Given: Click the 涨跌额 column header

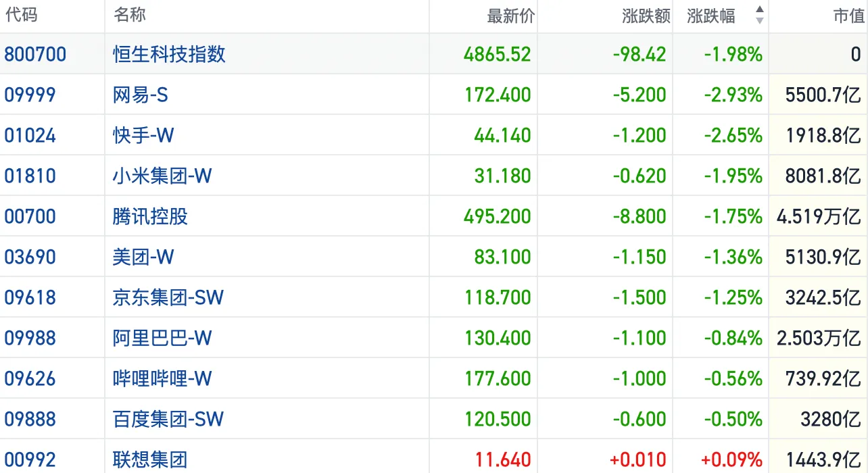Looking at the screenshot, I should [646, 16].
